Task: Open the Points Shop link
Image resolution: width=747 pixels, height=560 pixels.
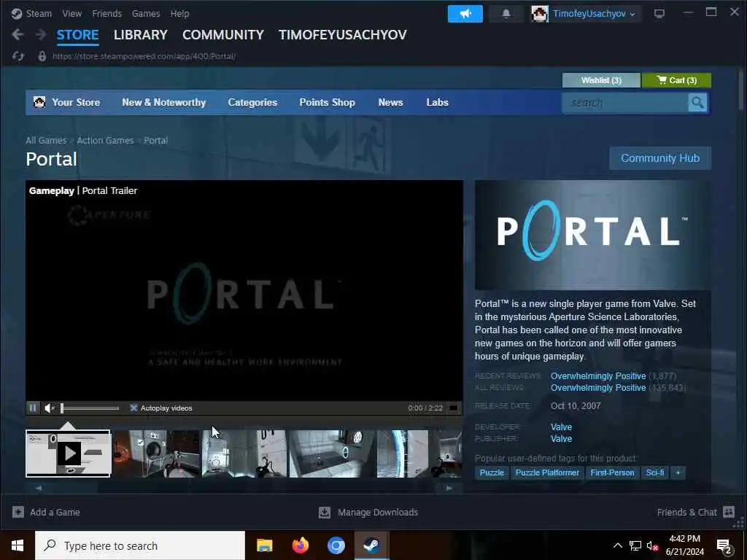Action: pyautogui.click(x=328, y=102)
